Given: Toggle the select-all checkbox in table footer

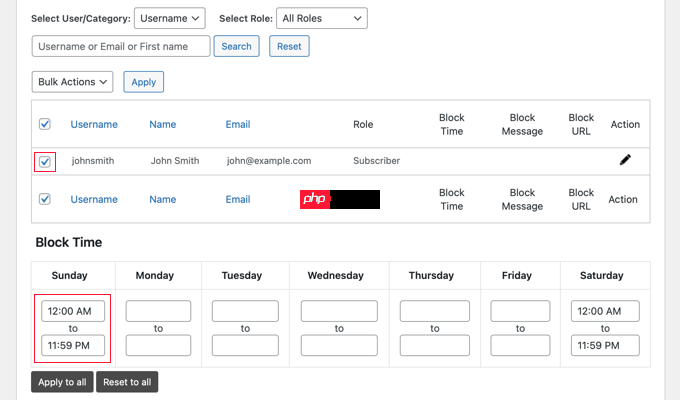Looking at the screenshot, I should point(45,199).
